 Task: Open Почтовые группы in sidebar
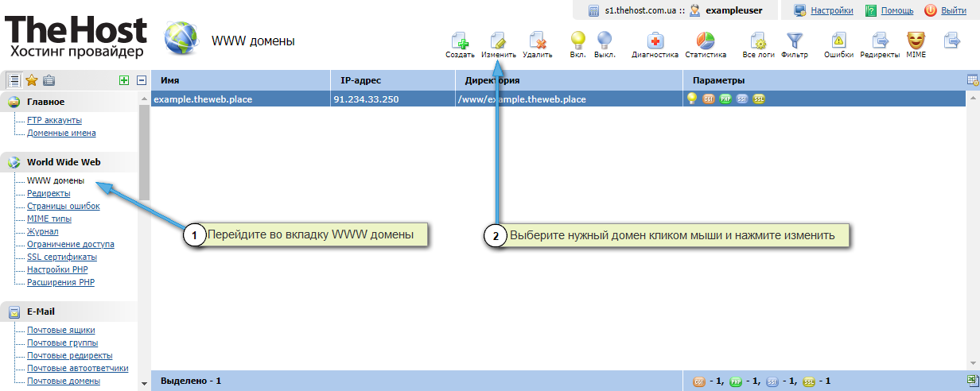(62, 343)
